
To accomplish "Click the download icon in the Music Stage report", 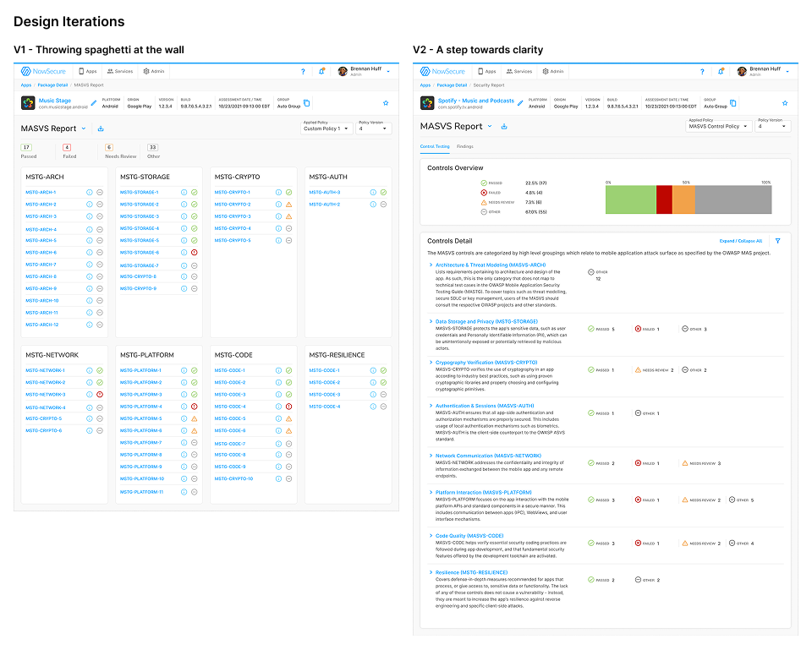I will [101, 128].
